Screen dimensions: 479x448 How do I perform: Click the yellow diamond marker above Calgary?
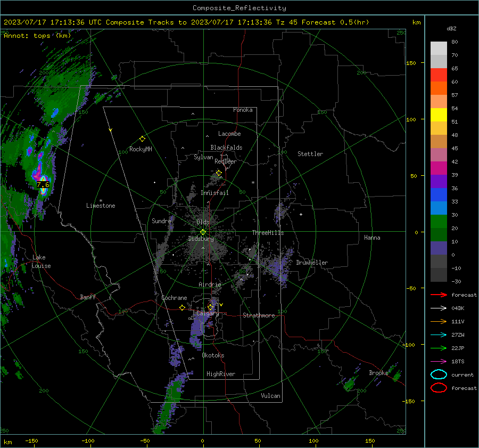210,307
